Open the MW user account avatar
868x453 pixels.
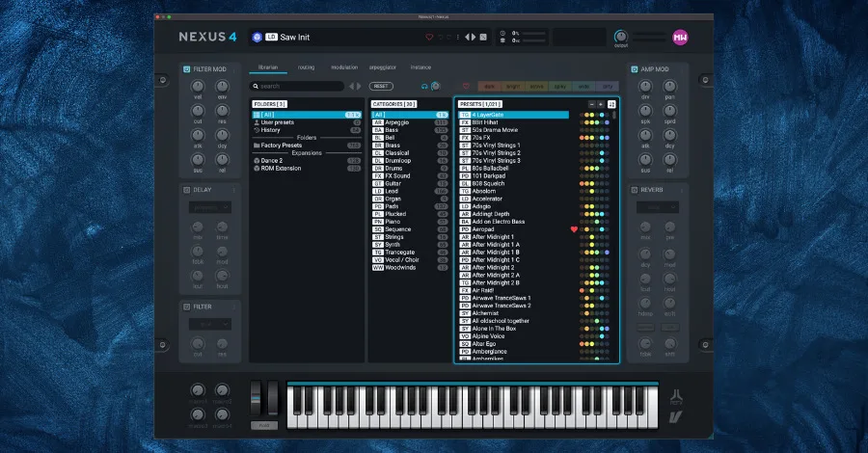coord(680,37)
